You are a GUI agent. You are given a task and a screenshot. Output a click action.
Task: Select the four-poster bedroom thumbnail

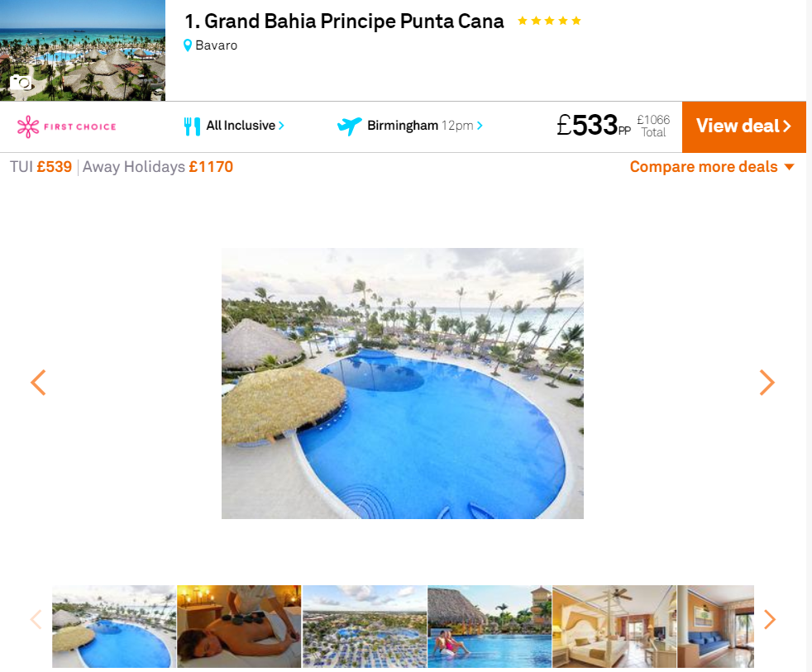614,627
